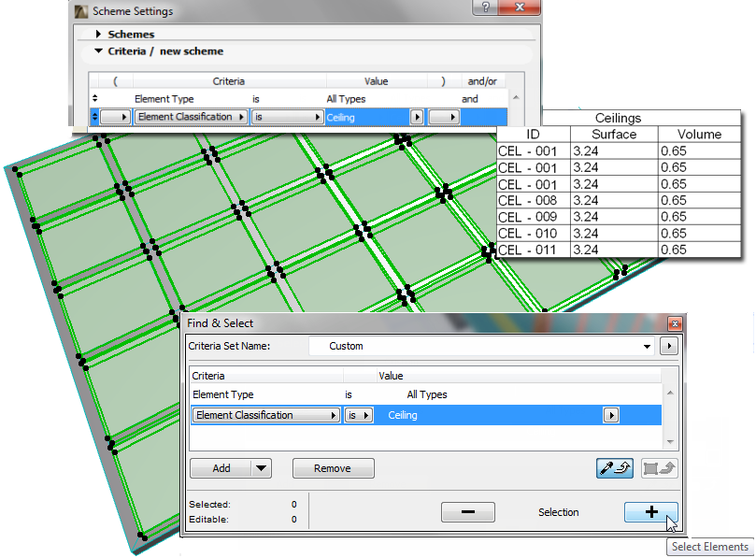Select Element Type row in Scheme Settings
The width and height of the screenshot is (756, 558).
click(298, 99)
